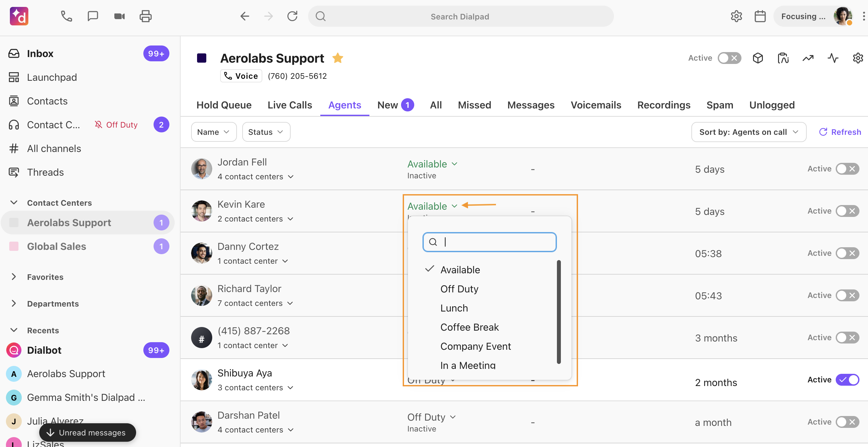Toggle Active switch for Richard Taylor
This screenshot has height=447, width=868.
pyautogui.click(x=847, y=295)
